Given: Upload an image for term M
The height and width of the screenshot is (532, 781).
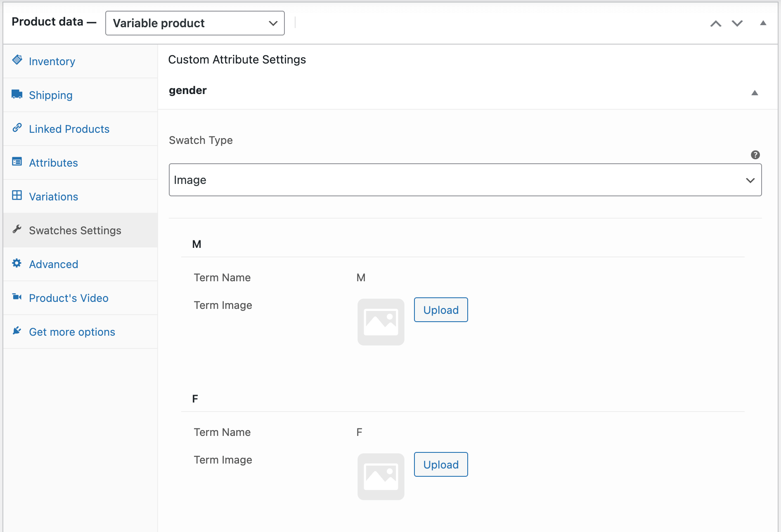Looking at the screenshot, I should pyautogui.click(x=440, y=310).
